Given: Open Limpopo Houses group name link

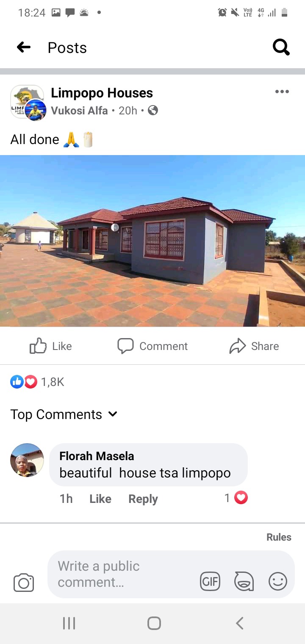Looking at the screenshot, I should [x=102, y=93].
